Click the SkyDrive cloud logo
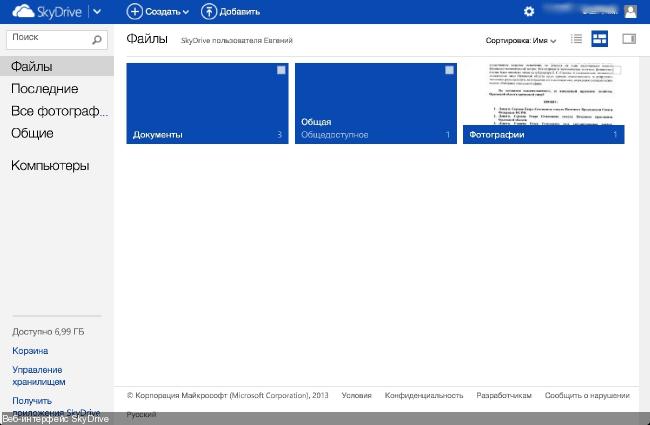 tap(47, 12)
